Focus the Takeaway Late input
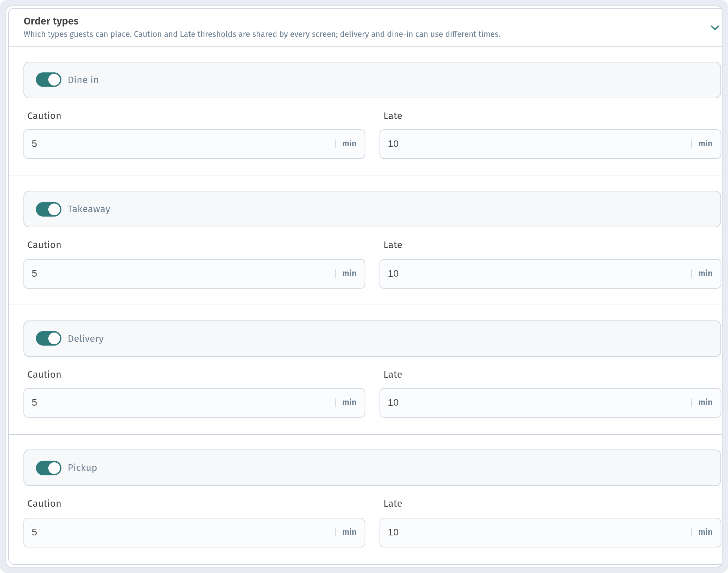 coord(550,274)
